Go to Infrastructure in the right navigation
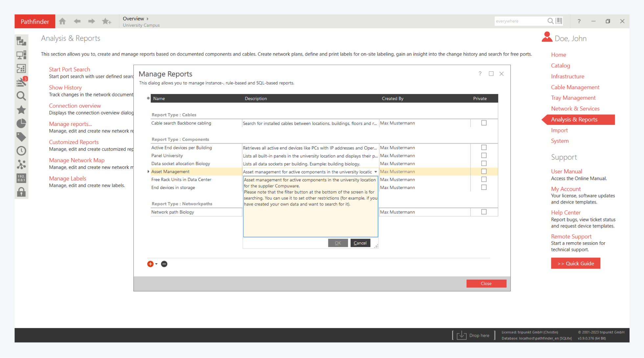This screenshot has width=644, height=358. point(567,76)
